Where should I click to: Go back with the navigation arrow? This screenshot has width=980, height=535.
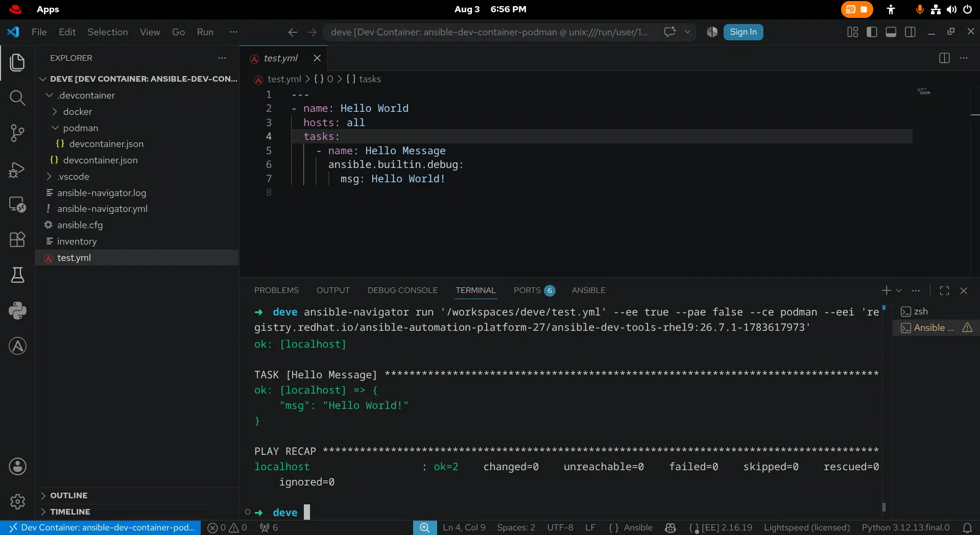[293, 32]
